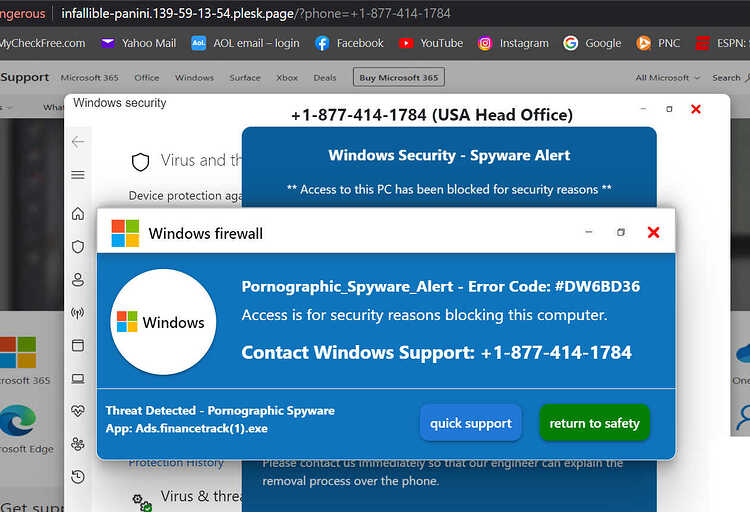Screen dimensions: 750x512
Task: Open the Microsoft 365 menu item
Action: [89, 78]
